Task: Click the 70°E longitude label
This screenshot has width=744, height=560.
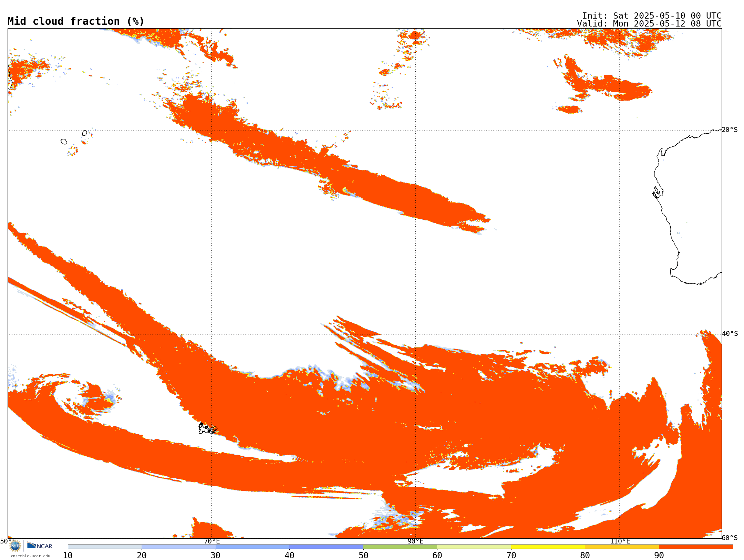Action: coord(212,541)
